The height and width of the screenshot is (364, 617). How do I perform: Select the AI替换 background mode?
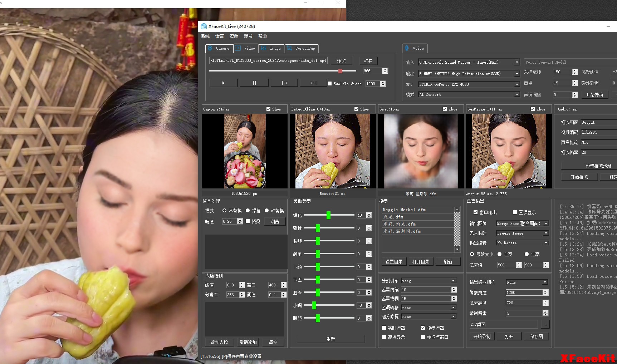(267, 211)
